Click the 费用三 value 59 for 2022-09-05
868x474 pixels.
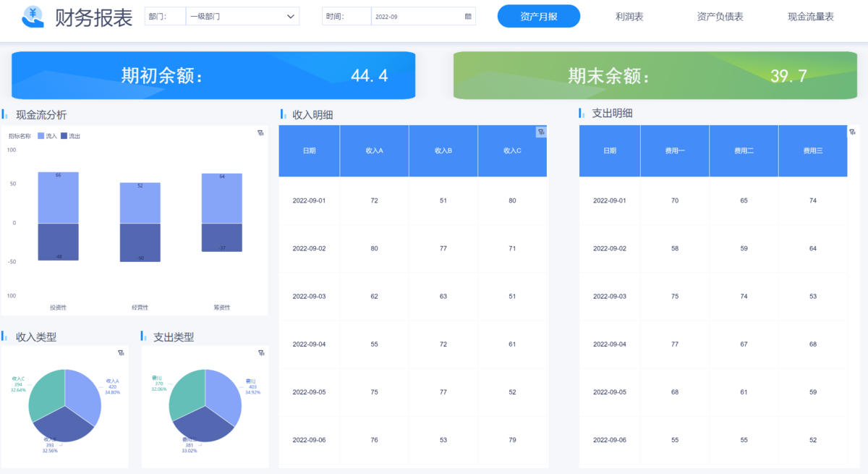[x=813, y=392]
